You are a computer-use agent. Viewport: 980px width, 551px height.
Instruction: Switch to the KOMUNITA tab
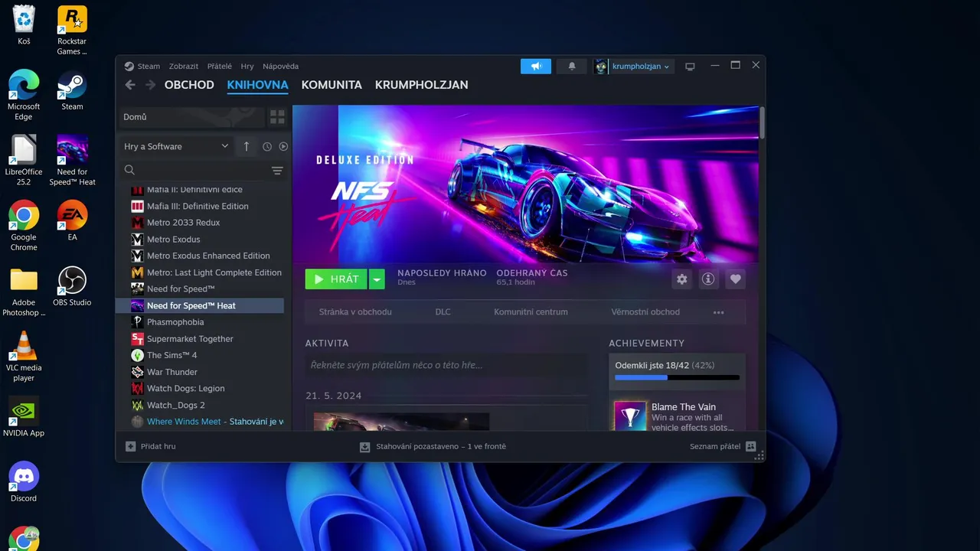(332, 85)
